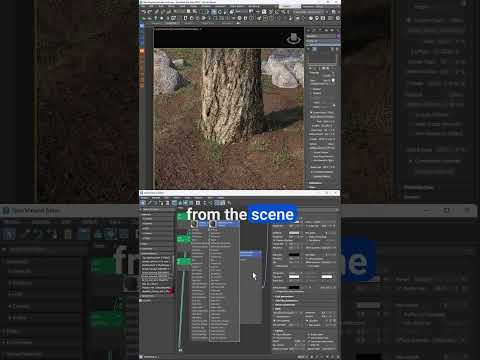
Task: Toggle the Material/Map Browser panel icon
Action: tap(216, 203)
